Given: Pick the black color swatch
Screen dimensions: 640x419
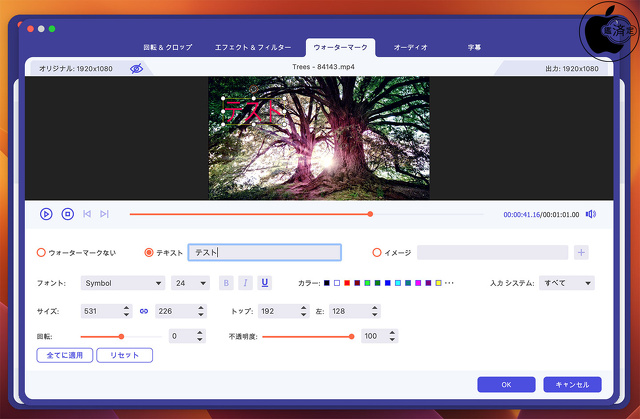Looking at the screenshot, I should point(327,283).
